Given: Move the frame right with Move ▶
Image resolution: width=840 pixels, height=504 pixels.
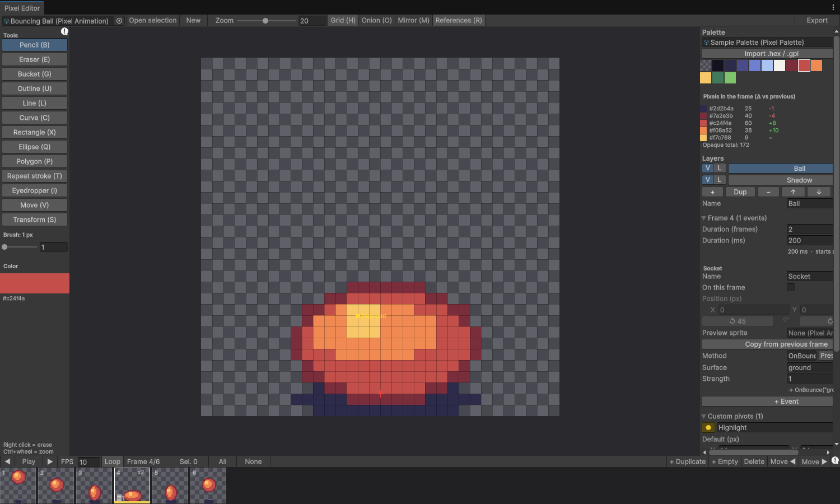Looking at the screenshot, I should [x=814, y=461].
